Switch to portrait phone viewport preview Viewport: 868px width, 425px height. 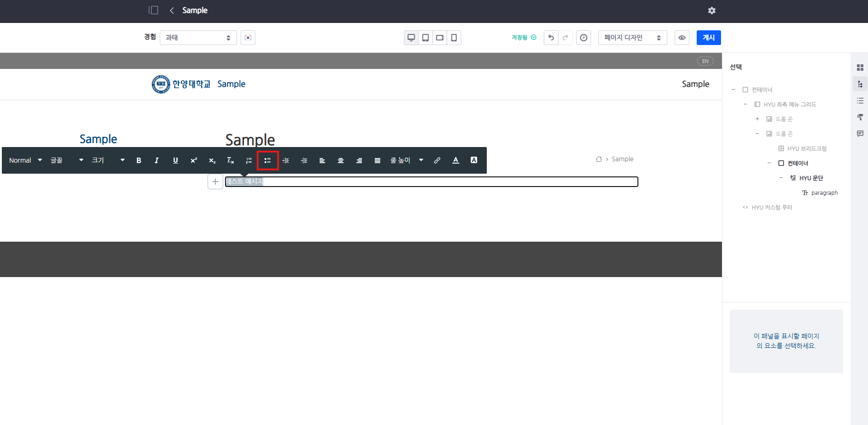[x=454, y=38]
